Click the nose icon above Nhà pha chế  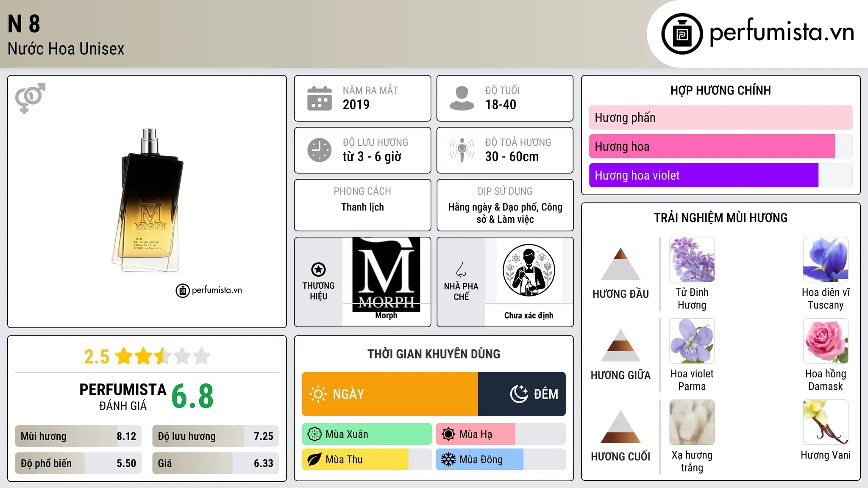[x=461, y=269]
